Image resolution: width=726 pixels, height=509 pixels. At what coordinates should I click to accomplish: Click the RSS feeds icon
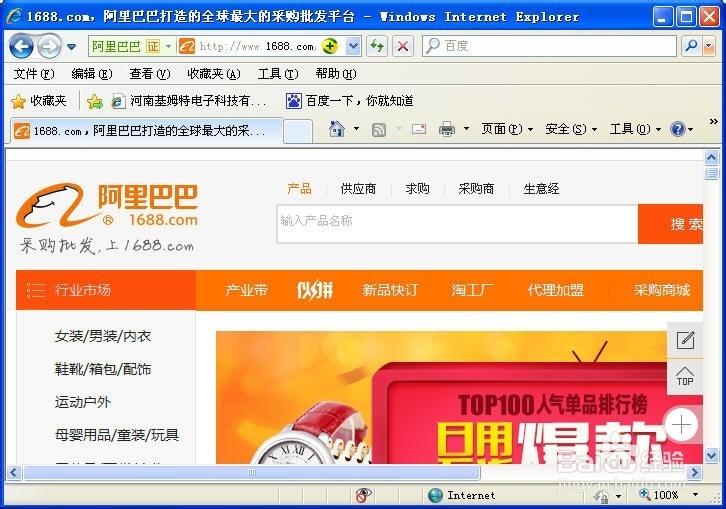[378, 129]
